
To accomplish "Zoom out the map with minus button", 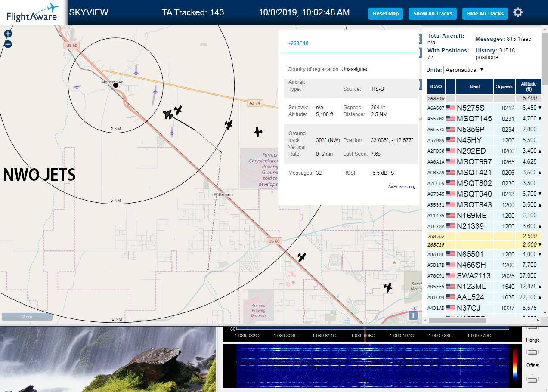I will (8, 44).
